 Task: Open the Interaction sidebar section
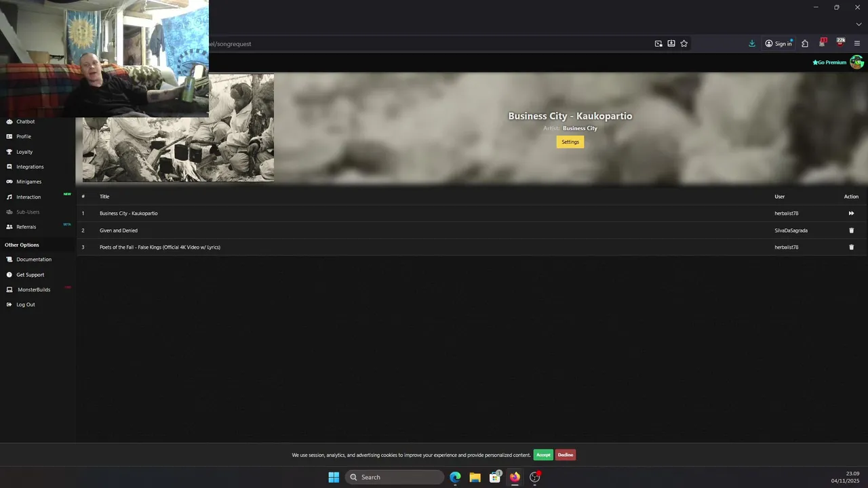[x=28, y=197]
